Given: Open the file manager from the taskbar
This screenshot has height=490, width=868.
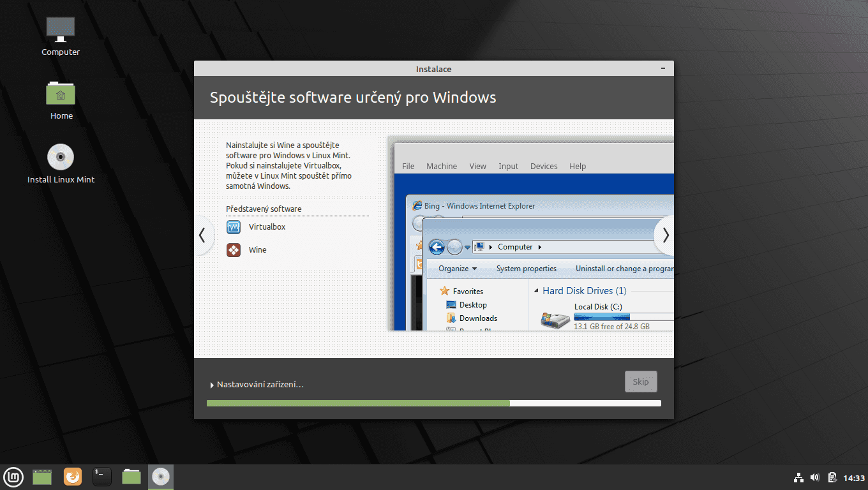Looking at the screenshot, I should pyautogui.click(x=131, y=477).
